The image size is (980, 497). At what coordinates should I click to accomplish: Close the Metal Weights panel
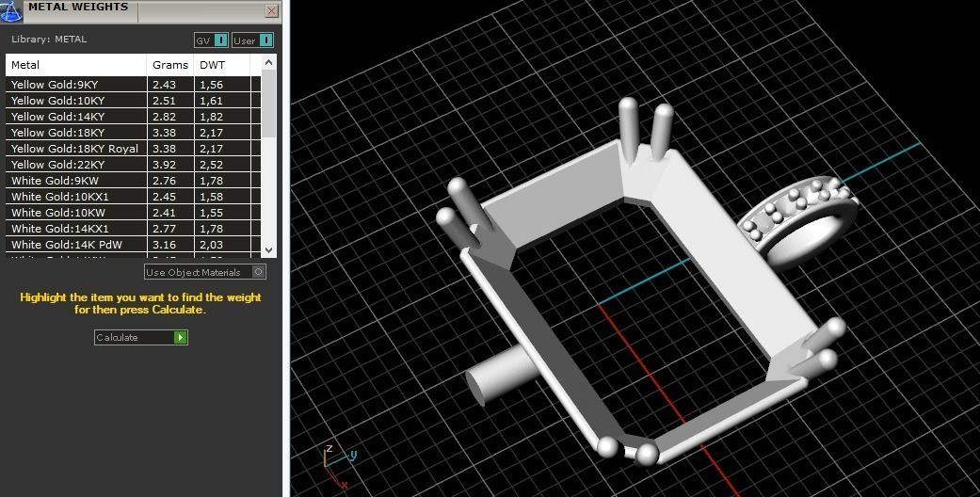pyautogui.click(x=271, y=10)
